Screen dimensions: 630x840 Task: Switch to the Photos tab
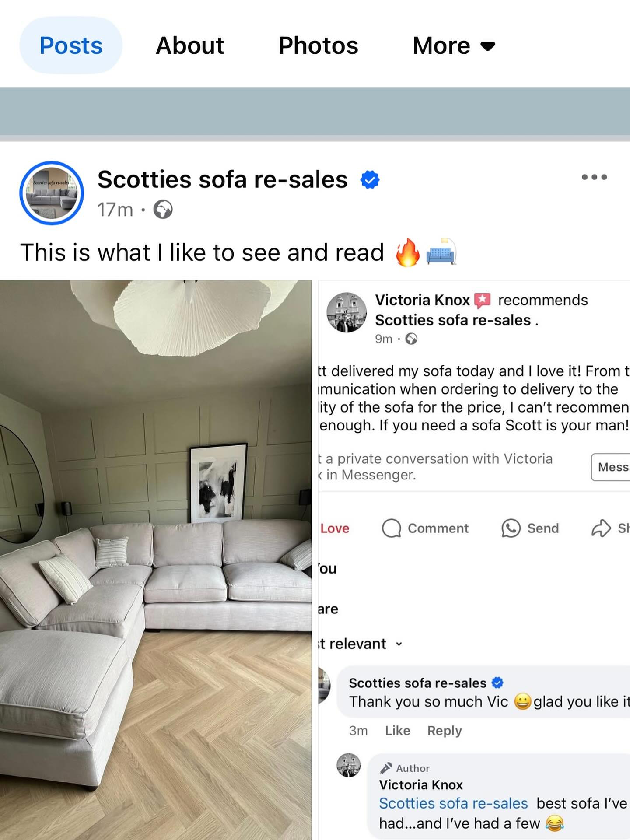318,45
